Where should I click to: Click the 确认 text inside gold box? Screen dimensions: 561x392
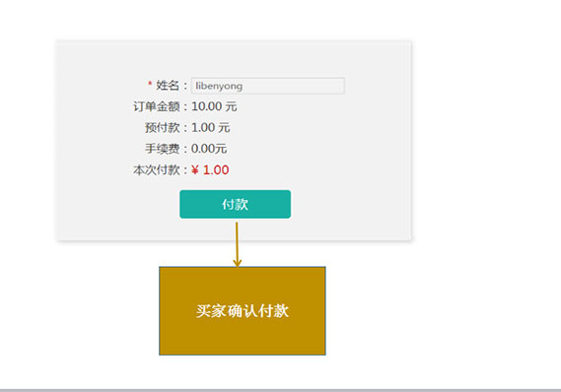tap(243, 311)
